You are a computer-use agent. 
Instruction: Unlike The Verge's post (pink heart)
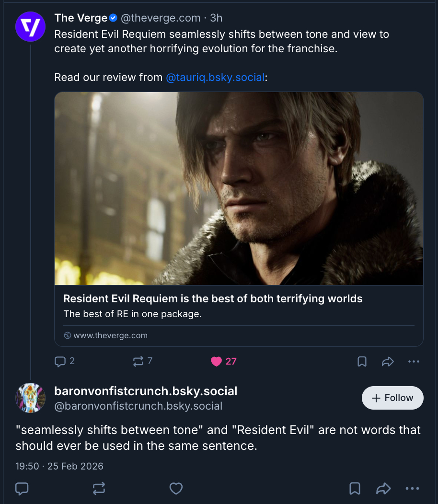tap(217, 361)
